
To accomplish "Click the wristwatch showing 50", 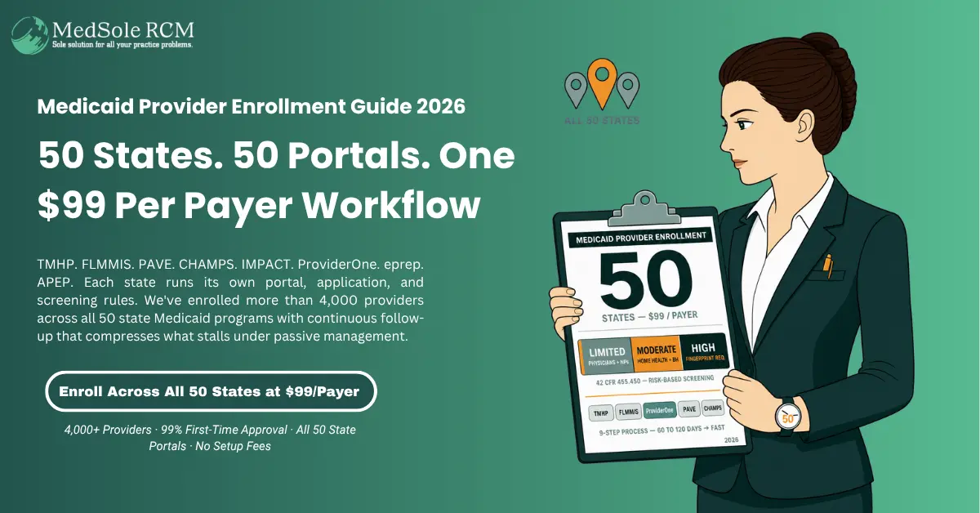I will tap(787, 418).
